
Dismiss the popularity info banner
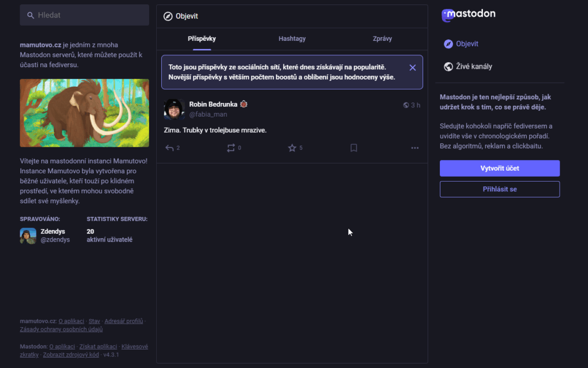[412, 67]
